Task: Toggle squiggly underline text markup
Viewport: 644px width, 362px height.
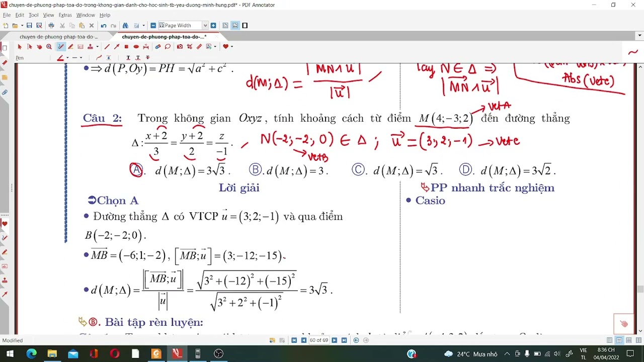Action: coord(138,58)
